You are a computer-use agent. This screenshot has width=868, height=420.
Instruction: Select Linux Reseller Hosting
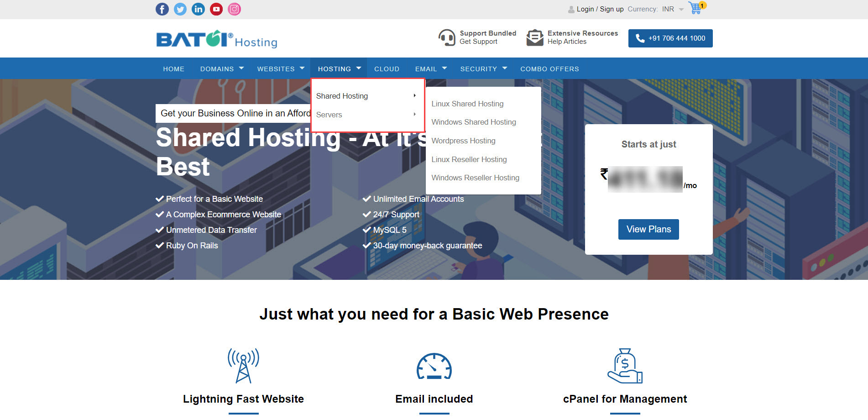469,159
